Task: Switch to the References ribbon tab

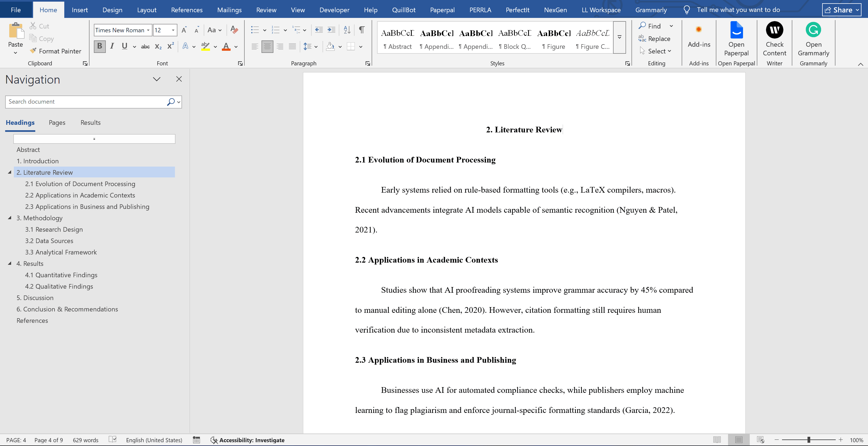Action: (187, 10)
